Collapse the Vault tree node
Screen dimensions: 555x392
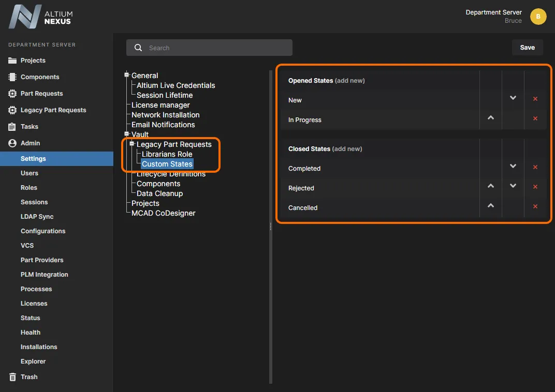[126, 134]
